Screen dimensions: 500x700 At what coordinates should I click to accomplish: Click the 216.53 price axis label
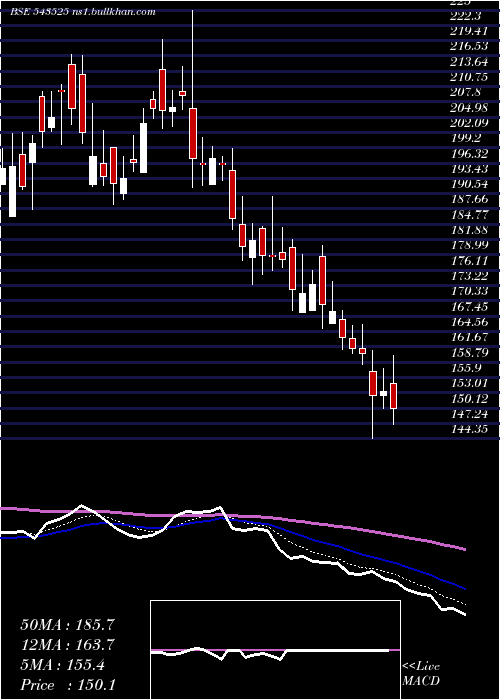tap(468, 46)
